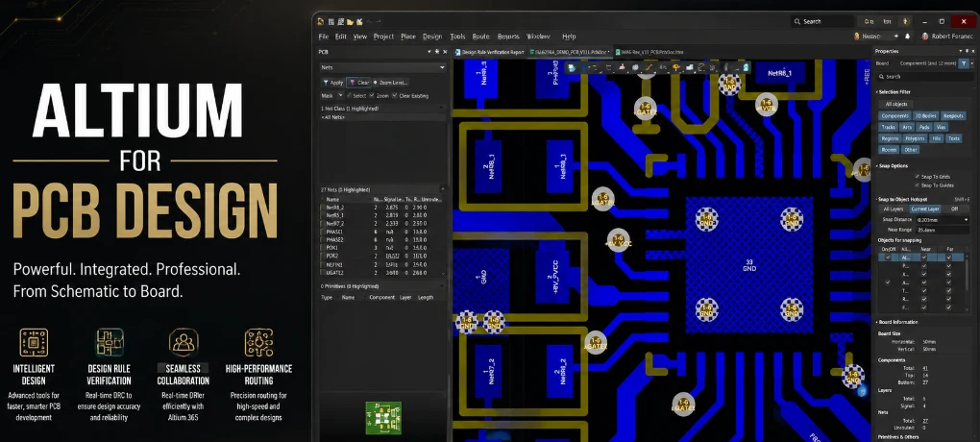Select the All objects filter button
This screenshot has height=442, width=980.
click(896, 104)
